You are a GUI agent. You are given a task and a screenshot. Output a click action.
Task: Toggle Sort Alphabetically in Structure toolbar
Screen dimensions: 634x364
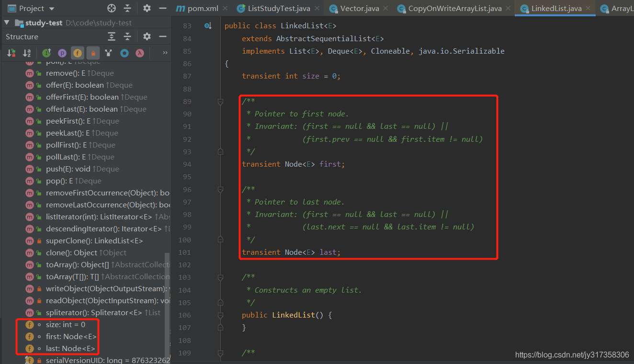[27, 53]
